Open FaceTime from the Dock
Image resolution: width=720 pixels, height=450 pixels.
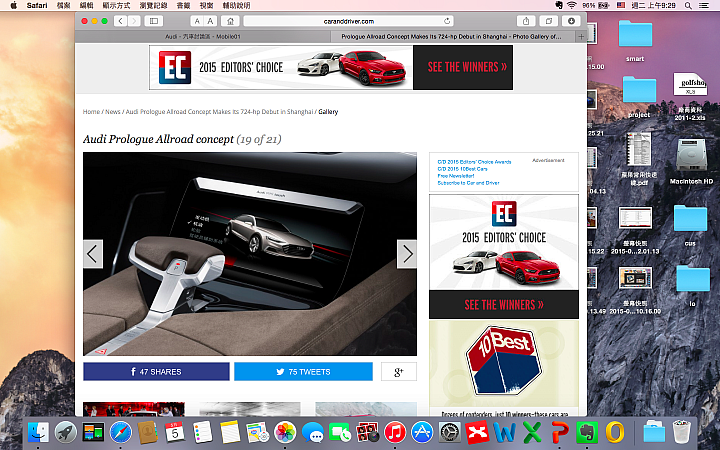(x=340, y=432)
